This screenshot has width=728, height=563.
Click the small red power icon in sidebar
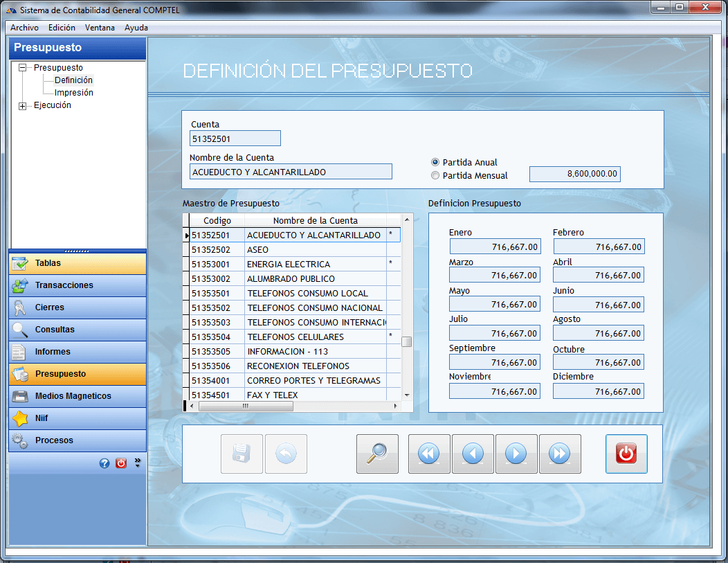121,463
